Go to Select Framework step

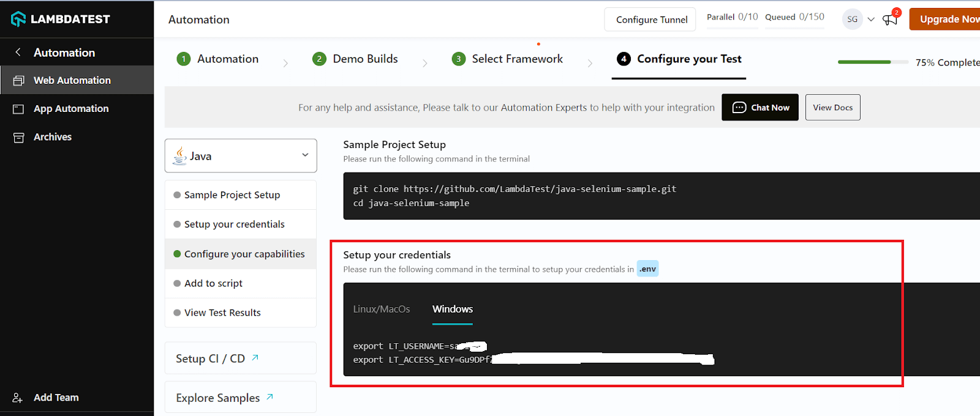point(508,59)
